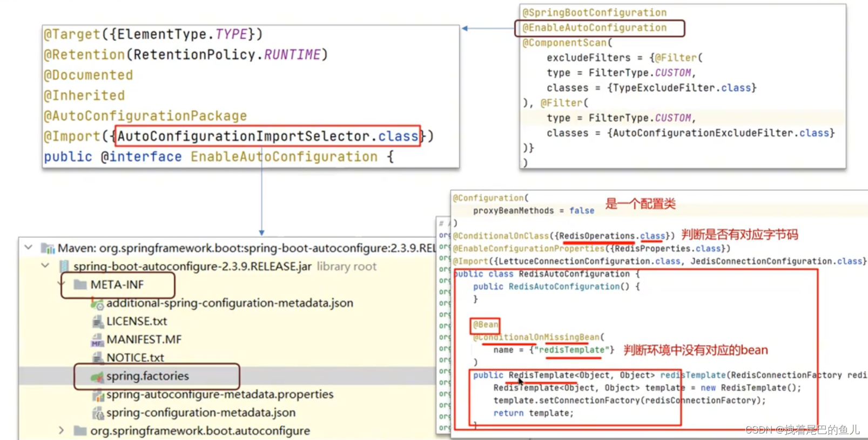The image size is (868, 440).
Task: Click the org.springframework.boot.autoconfigure folder icon
Action: 80,431
